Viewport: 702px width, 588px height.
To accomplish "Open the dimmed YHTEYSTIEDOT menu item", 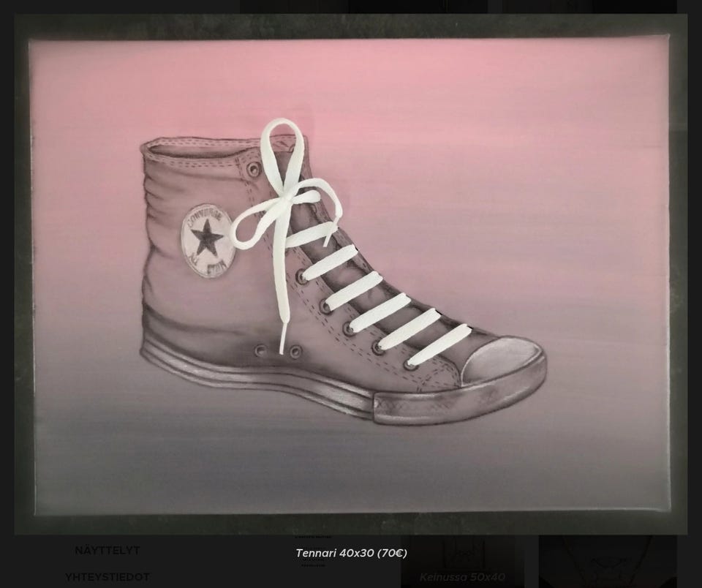I will tap(107, 577).
